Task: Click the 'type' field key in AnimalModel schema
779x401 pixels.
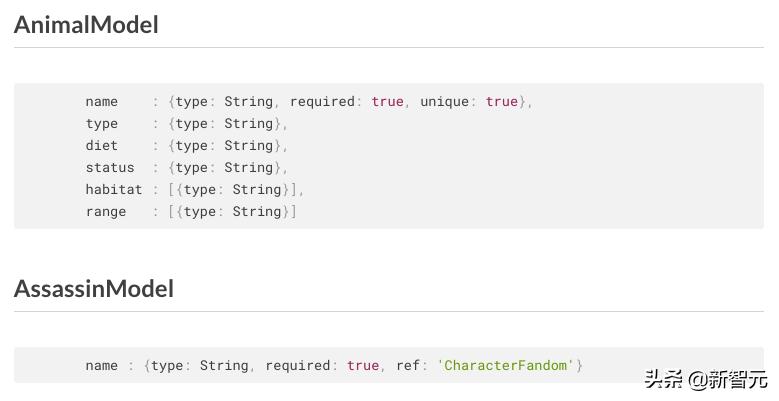Action: tap(101, 124)
